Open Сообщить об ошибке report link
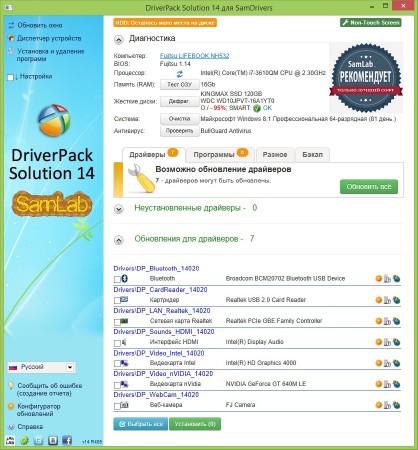 [x=50, y=389]
